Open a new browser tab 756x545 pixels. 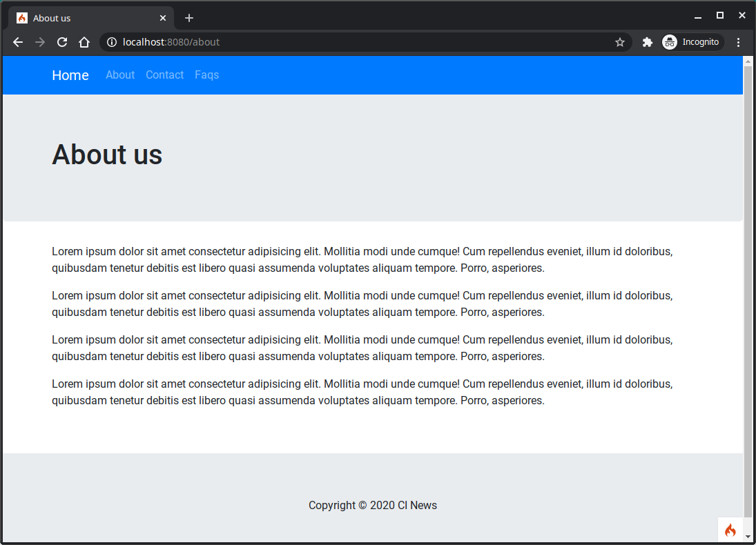click(x=189, y=18)
